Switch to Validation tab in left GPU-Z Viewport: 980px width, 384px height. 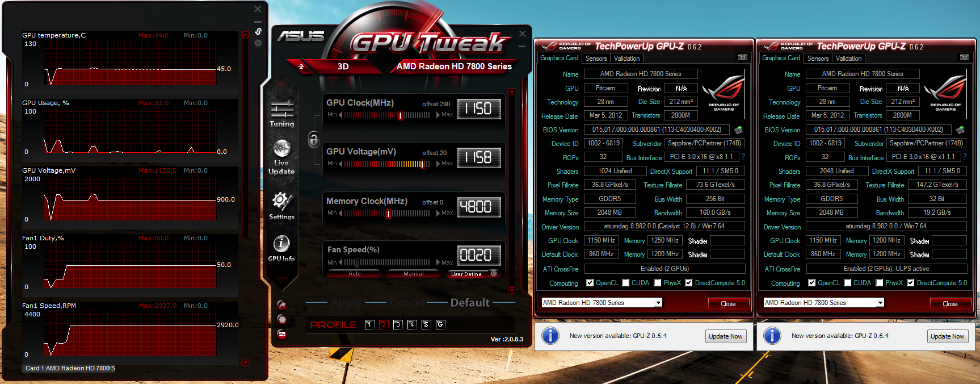tap(626, 59)
